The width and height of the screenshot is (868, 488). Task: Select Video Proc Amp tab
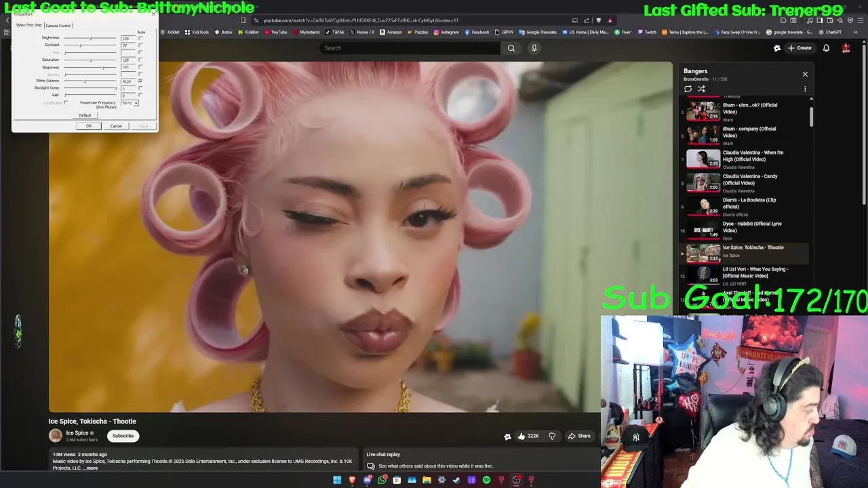(x=28, y=25)
